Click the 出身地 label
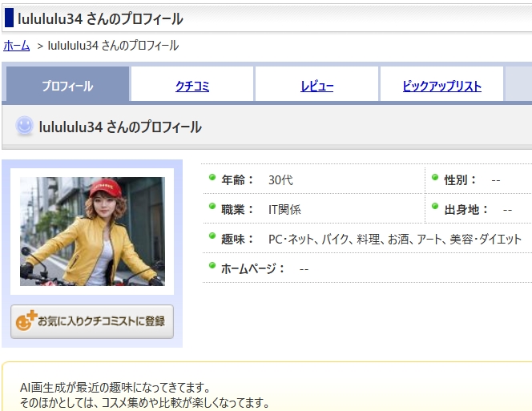532x411 pixels. pos(465,210)
